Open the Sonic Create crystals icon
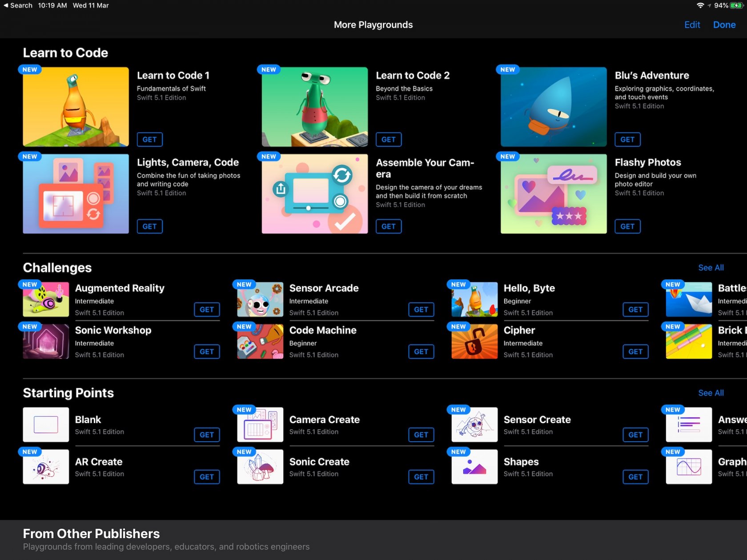This screenshot has width=747, height=560. coord(260,467)
